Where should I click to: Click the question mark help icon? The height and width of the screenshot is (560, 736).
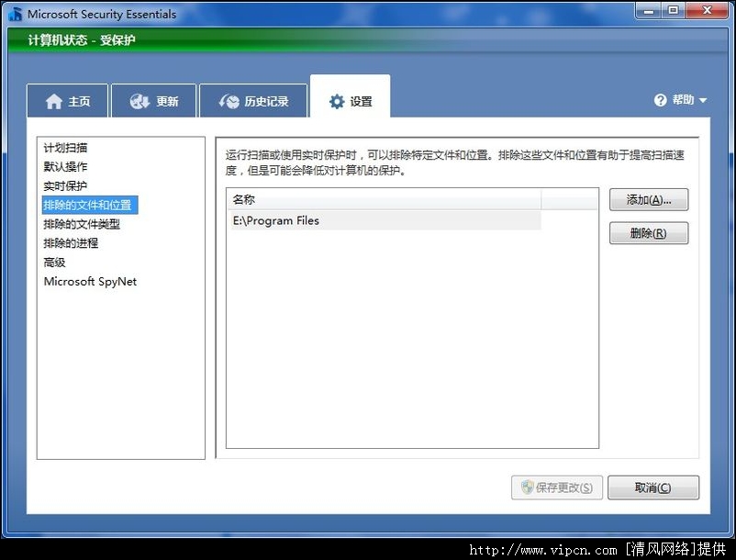pyautogui.click(x=661, y=100)
